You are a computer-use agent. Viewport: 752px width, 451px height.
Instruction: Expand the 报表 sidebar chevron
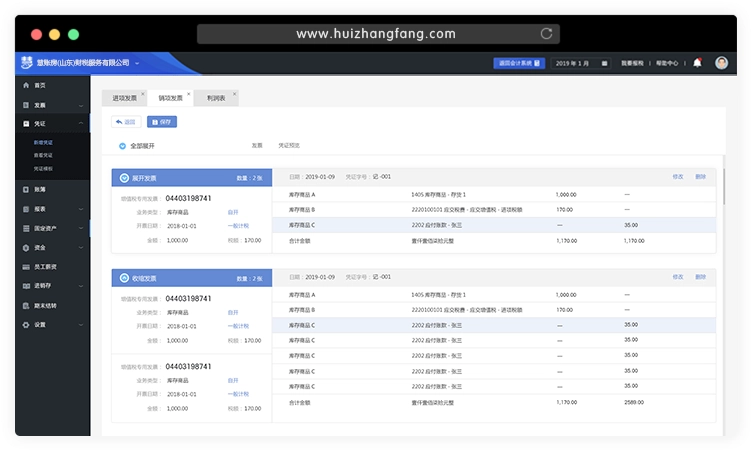[x=81, y=209]
